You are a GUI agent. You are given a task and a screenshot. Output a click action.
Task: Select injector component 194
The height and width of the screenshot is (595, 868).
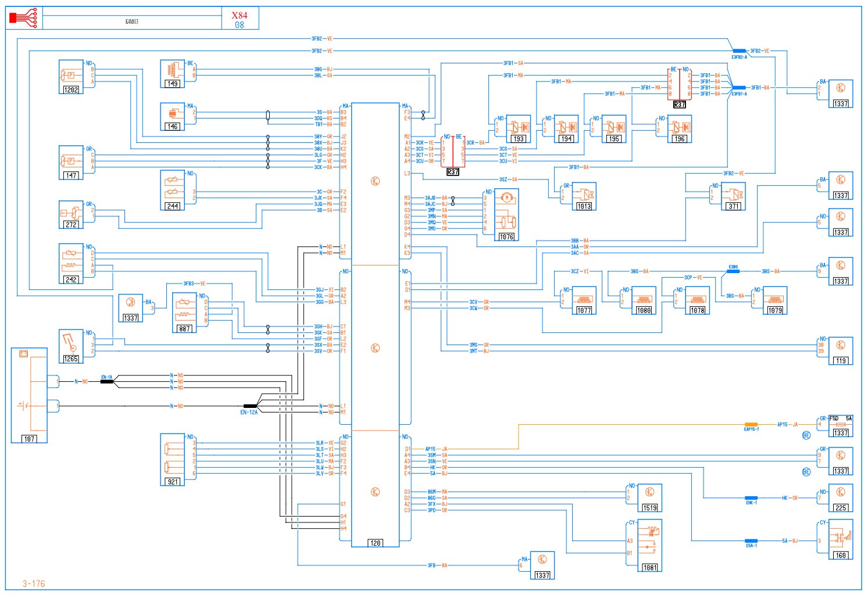(566, 129)
